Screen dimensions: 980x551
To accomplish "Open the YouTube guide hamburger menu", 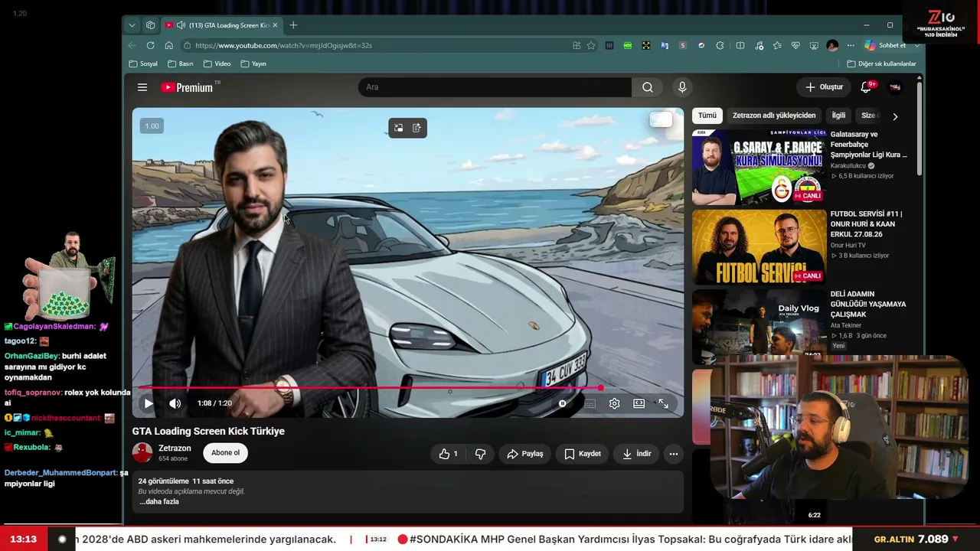I will tap(142, 87).
